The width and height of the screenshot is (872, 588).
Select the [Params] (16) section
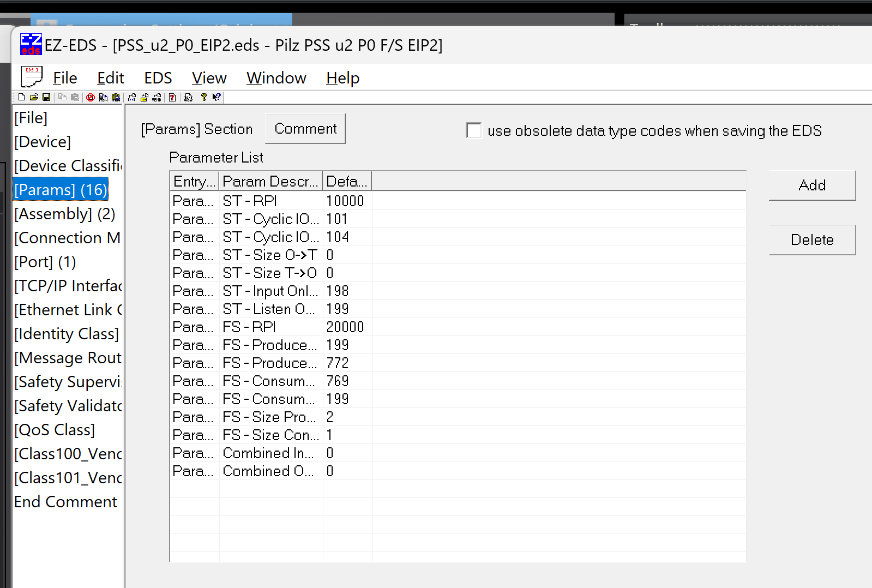pyautogui.click(x=61, y=190)
